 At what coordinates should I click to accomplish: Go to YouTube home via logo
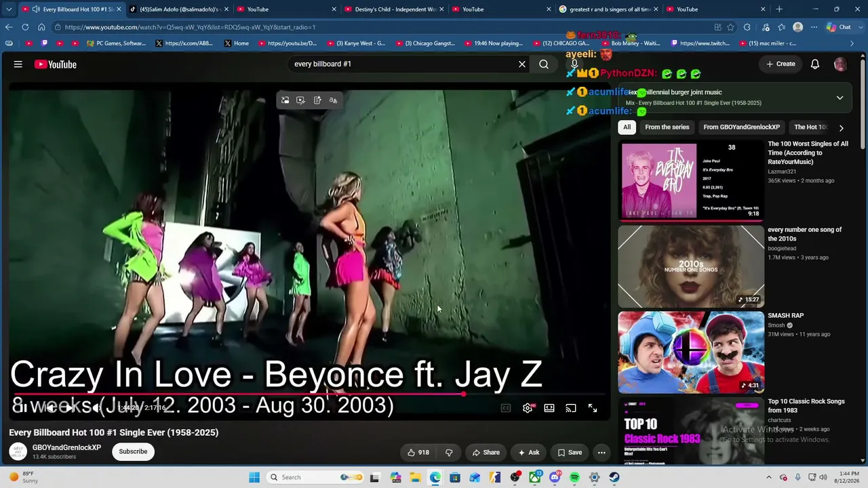point(56,64)
